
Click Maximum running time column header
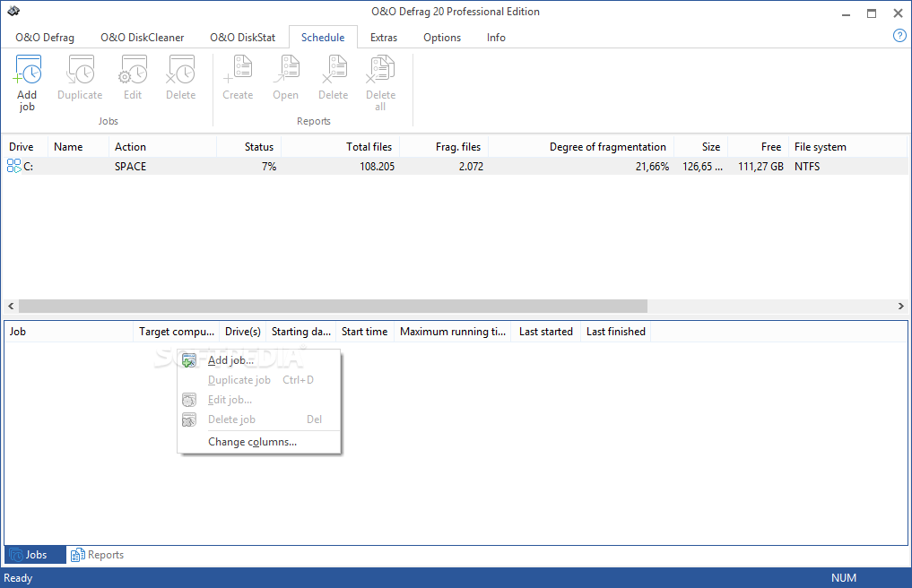point(453,332)
